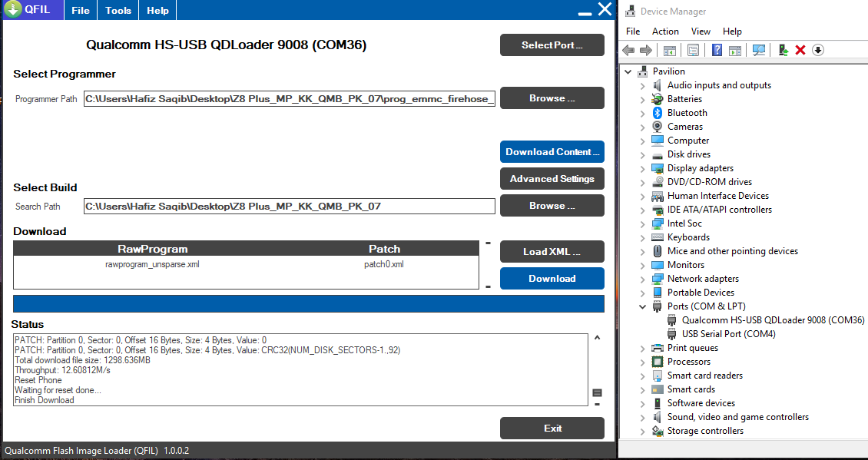Expand the Intel Soc category
The image size is (868, 460).
click(x=642, y=223)
